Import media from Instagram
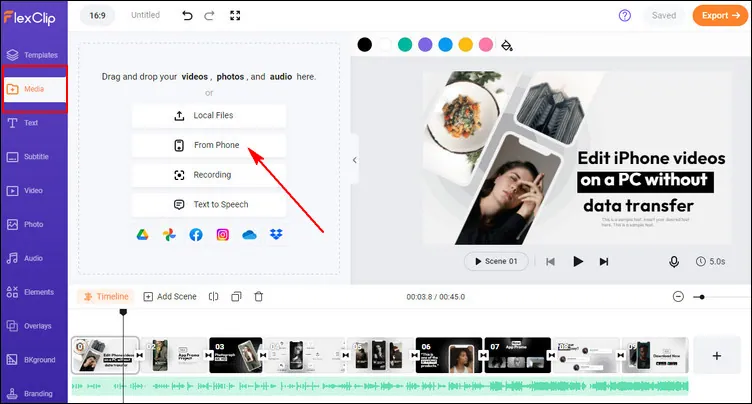This screenshot has height=404, width=752. point(223,235)
